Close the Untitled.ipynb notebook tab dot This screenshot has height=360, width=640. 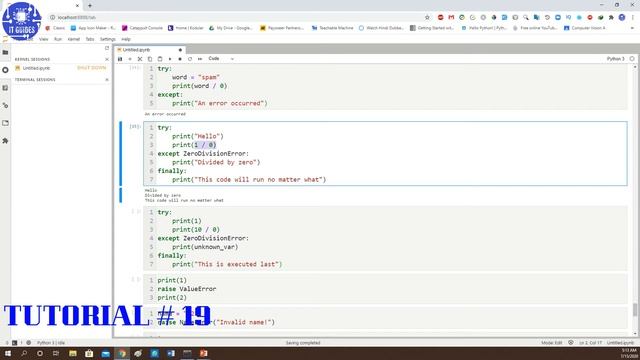pyautogui.click(x=180, y=50)
